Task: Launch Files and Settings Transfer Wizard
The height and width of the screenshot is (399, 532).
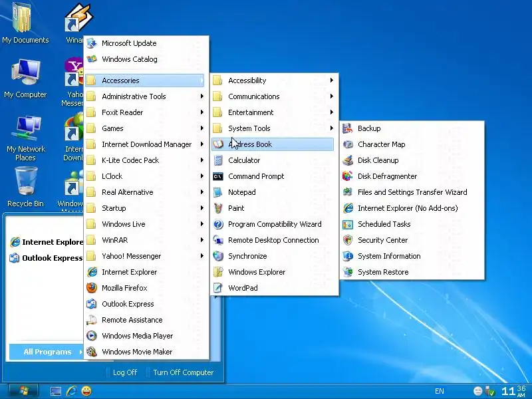Action: pos(412,192)
